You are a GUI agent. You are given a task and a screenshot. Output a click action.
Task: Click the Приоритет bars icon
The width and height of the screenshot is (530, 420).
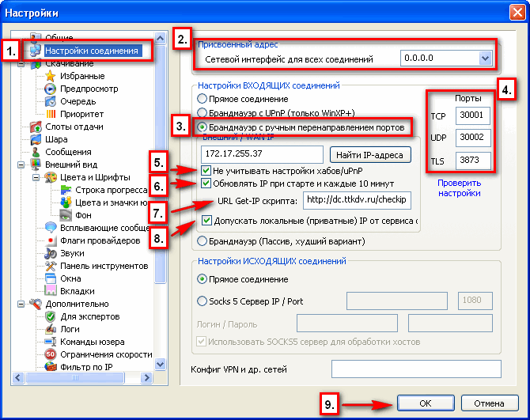(x=52, y=115)
